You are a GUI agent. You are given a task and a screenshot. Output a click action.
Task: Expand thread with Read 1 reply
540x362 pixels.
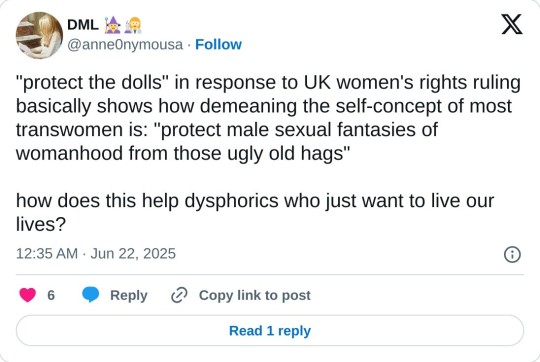coord(270,331)
